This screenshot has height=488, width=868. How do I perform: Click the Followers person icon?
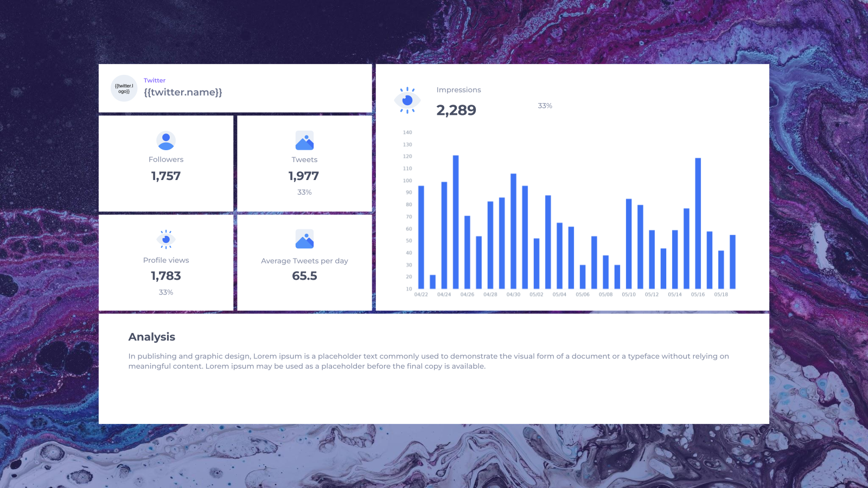click(166, 140)
